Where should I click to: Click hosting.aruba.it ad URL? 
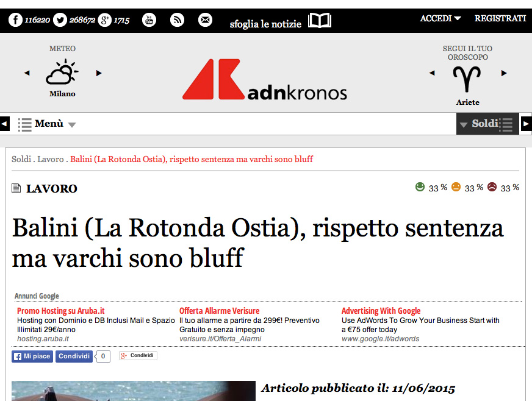(x=43, y=339)
